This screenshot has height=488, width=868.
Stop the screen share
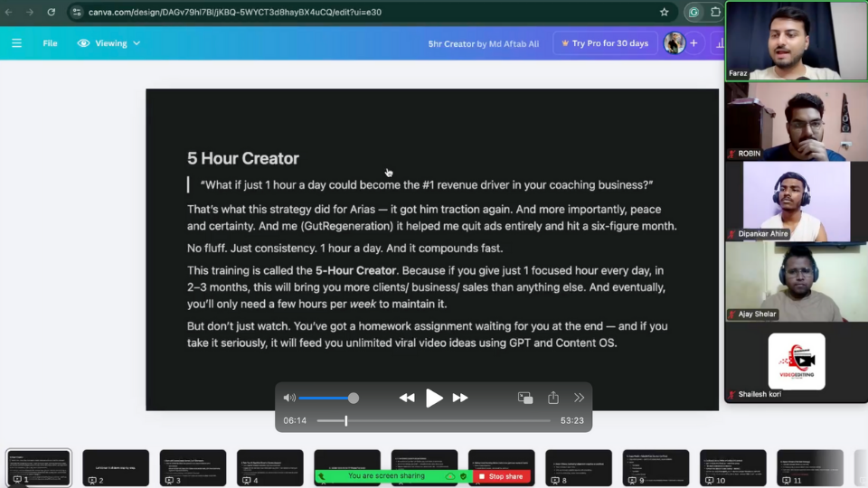pos(502,476)
